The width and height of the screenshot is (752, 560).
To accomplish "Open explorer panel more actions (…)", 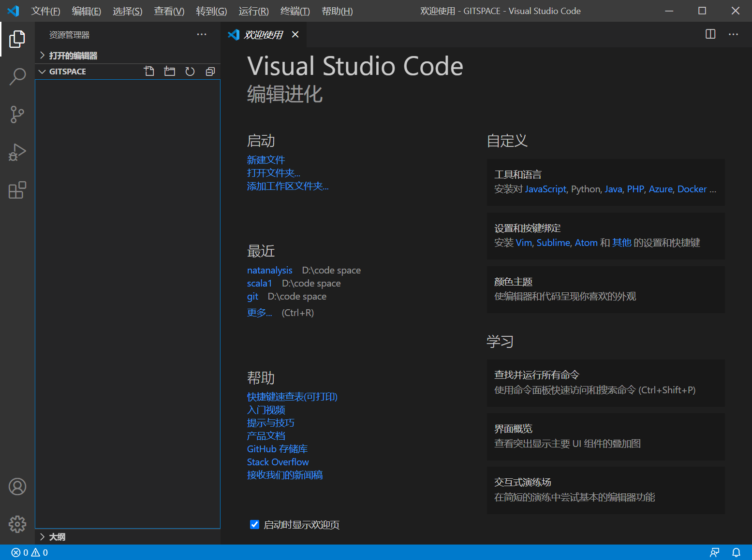I will click(202, 34).
